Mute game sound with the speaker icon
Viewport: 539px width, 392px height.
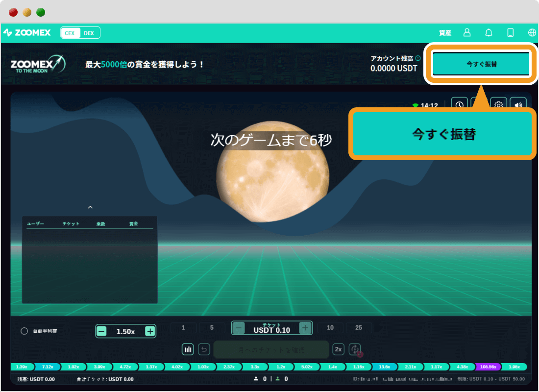518,104
